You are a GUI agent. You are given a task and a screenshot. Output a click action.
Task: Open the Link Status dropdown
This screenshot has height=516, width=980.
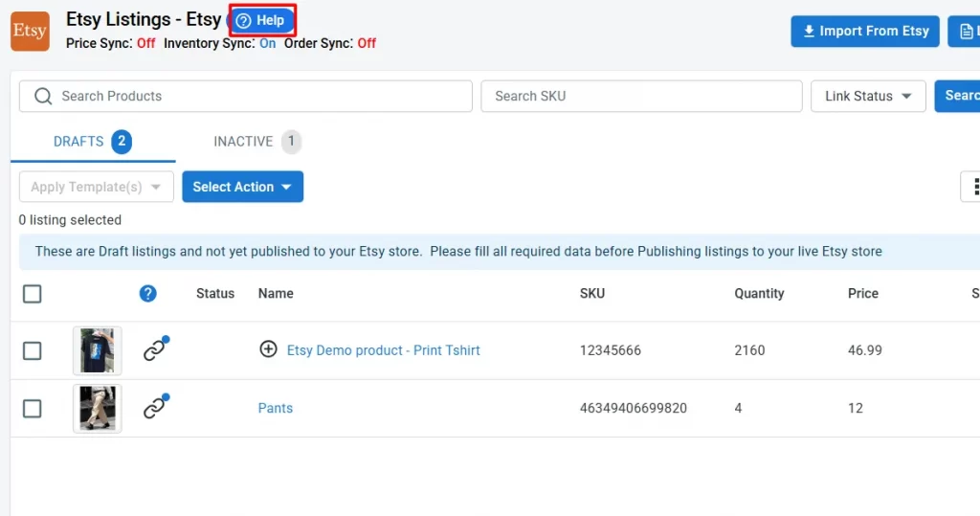868,97
